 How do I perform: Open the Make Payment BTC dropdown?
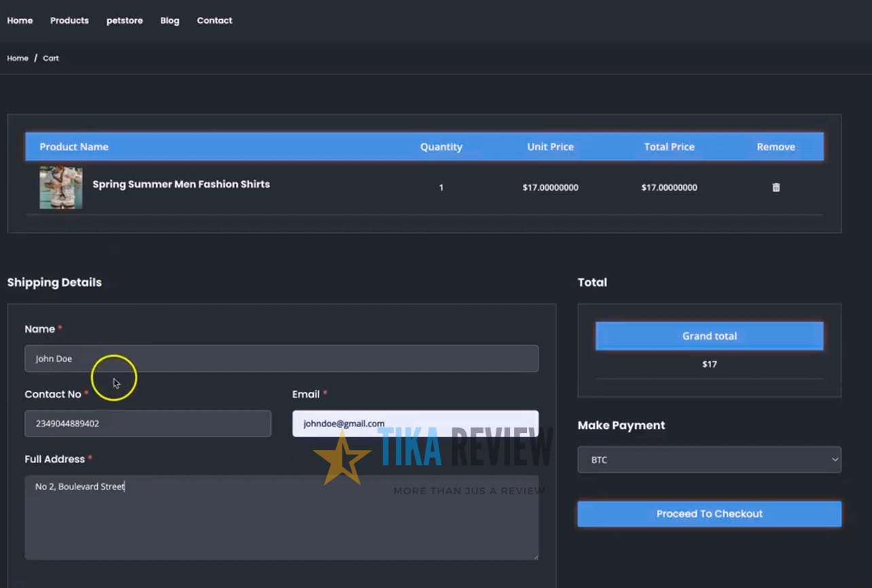(709, 460)
